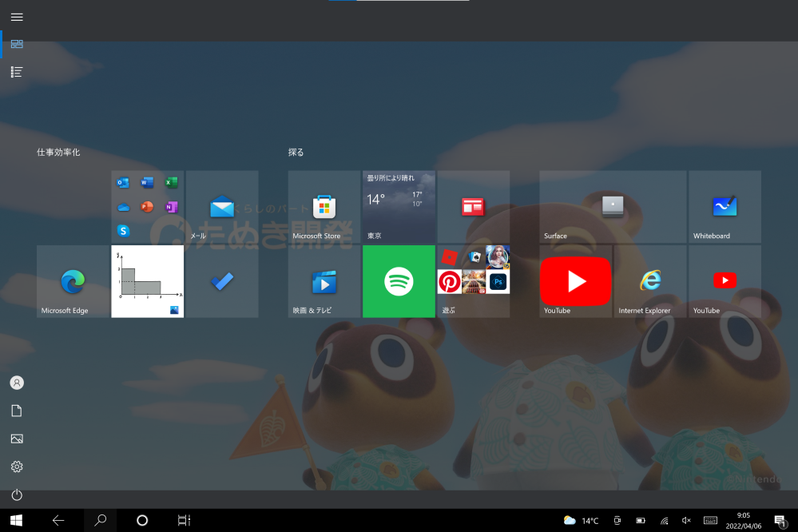Switch to the All apps list view

[17, 72]
